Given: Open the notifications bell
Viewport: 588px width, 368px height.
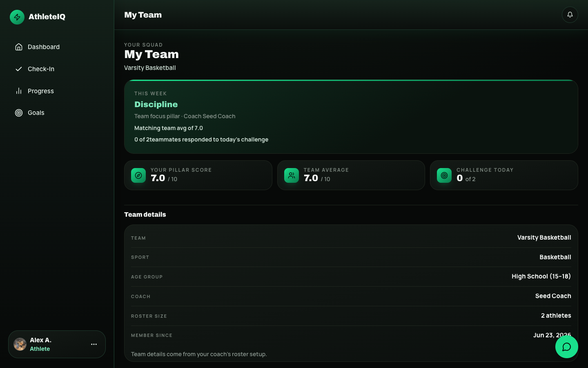Looking at the screenshot, I should (570, 15).
